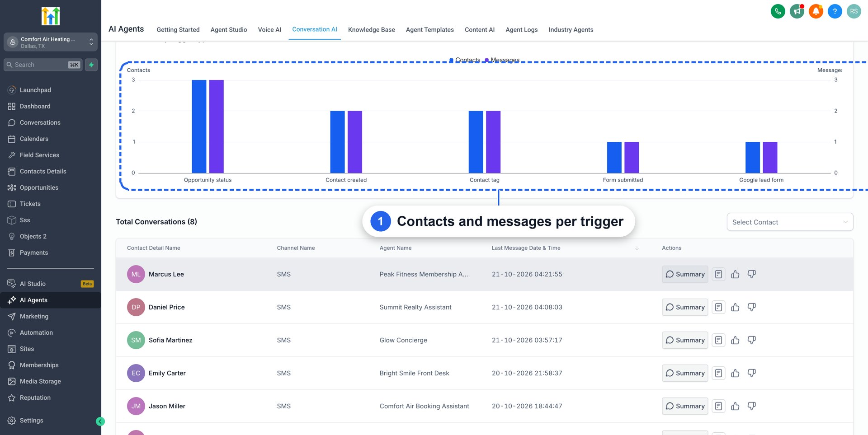868x435 pixels.
Task: Open the megaphone announcements icon
Action: click(797, 11)
